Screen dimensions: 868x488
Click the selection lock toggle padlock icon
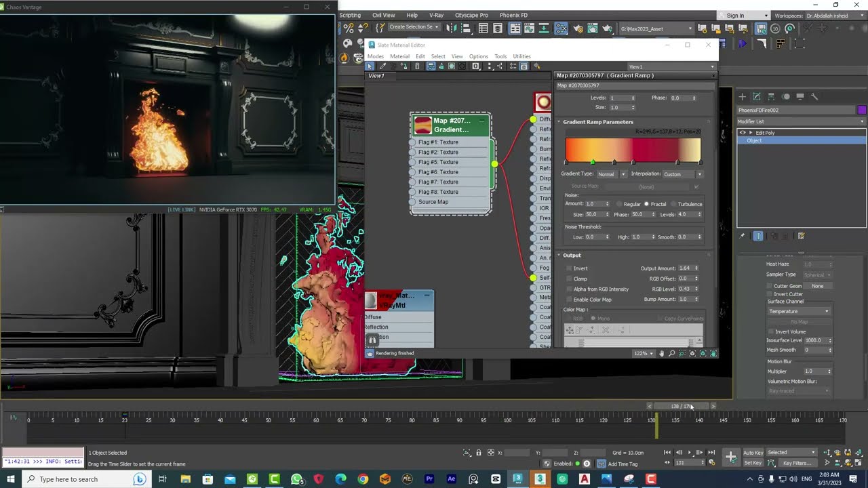coord(479,453)
